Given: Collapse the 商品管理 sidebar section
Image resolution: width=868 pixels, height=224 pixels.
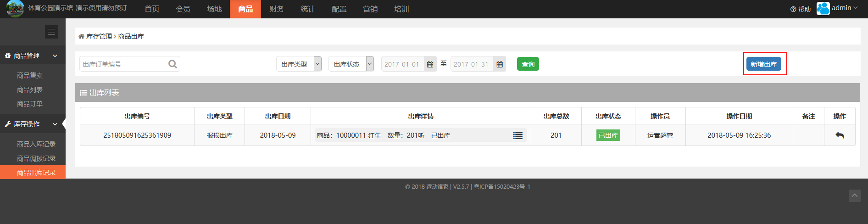Looking at the screenshot, I should tap(33, 56).
